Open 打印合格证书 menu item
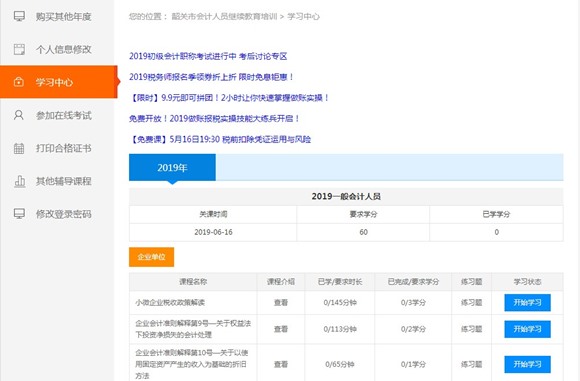 tap(58, 148)
